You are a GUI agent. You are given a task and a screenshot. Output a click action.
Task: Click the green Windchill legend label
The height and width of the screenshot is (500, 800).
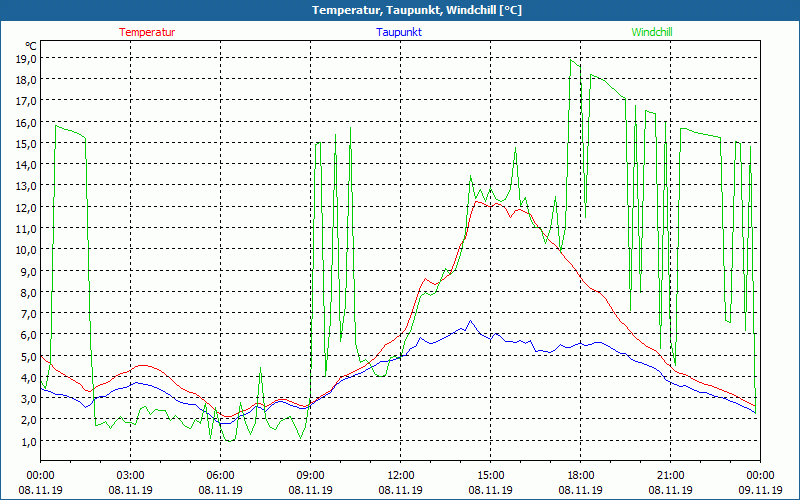652,32
